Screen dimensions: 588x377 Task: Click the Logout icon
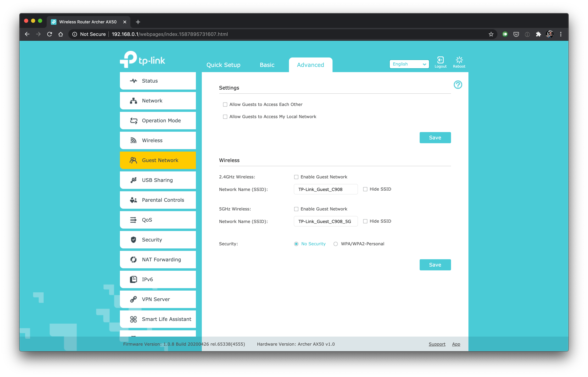click(x=440, y=60)
